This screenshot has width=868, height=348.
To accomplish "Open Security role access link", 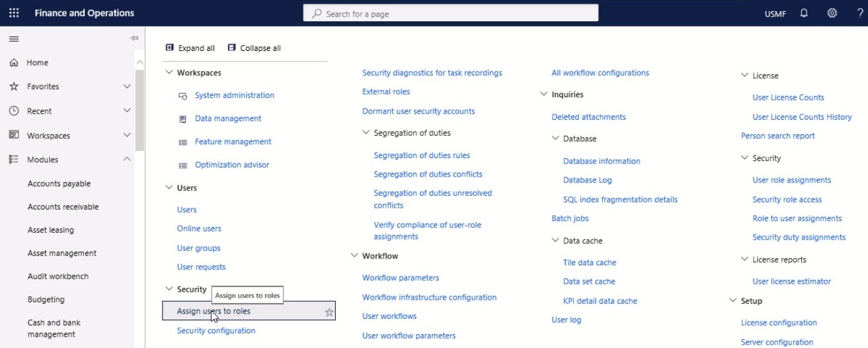I will click(787, 199).
